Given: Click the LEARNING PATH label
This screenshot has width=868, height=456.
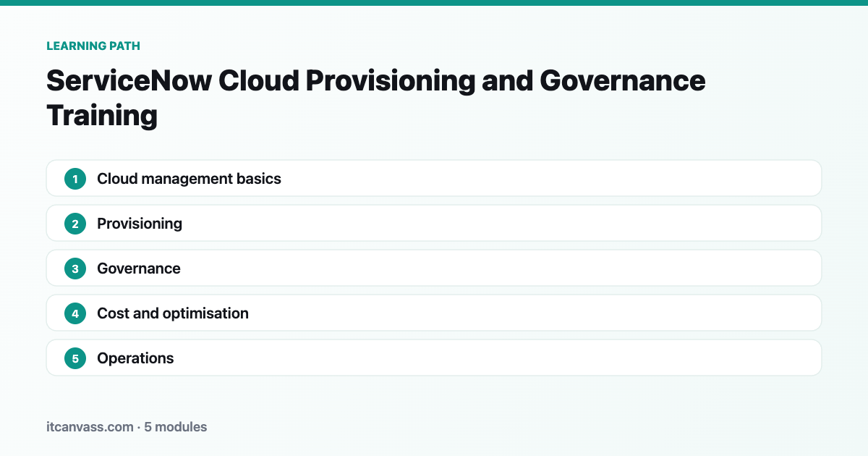Looking at the screenshot, I should click(93, 46).
